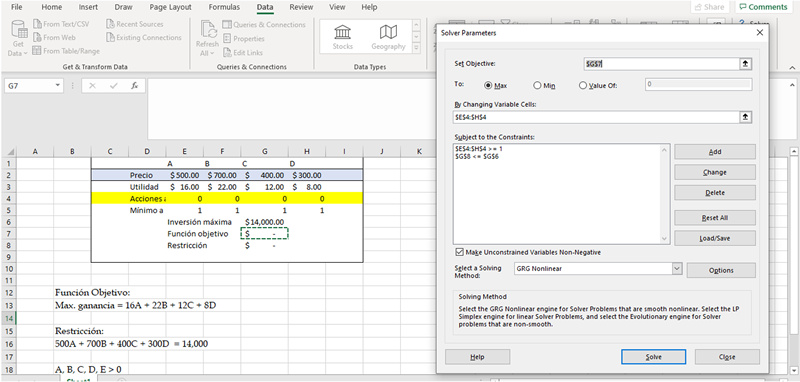Select the Stocks data type
800x382 pixels.
[x=342, y=37]
